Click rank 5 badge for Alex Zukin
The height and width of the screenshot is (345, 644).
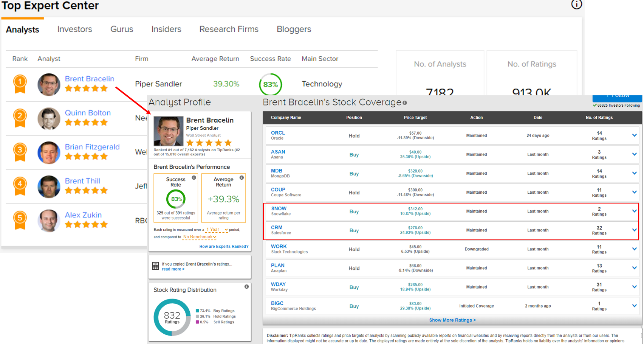[x=20, y=220]
